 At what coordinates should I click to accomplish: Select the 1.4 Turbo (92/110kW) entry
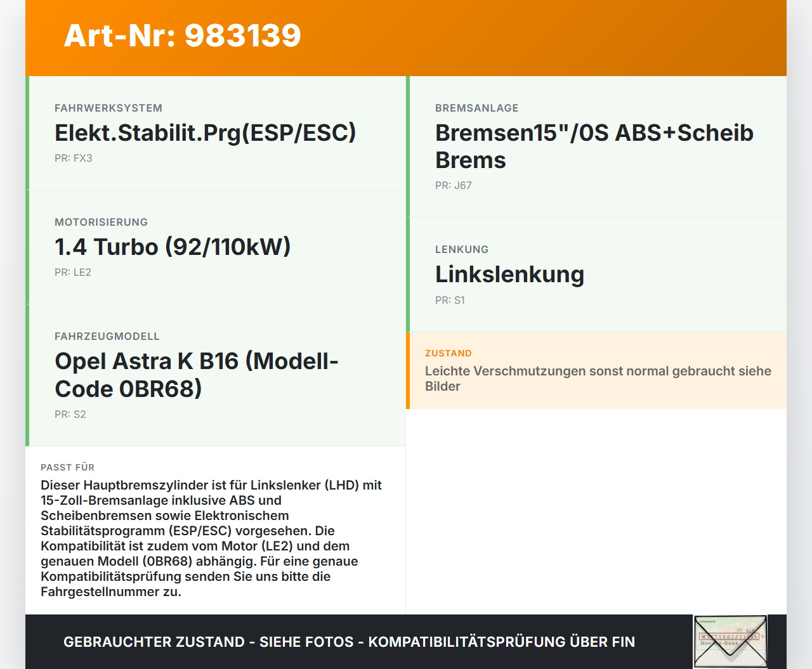pos(173,247)
